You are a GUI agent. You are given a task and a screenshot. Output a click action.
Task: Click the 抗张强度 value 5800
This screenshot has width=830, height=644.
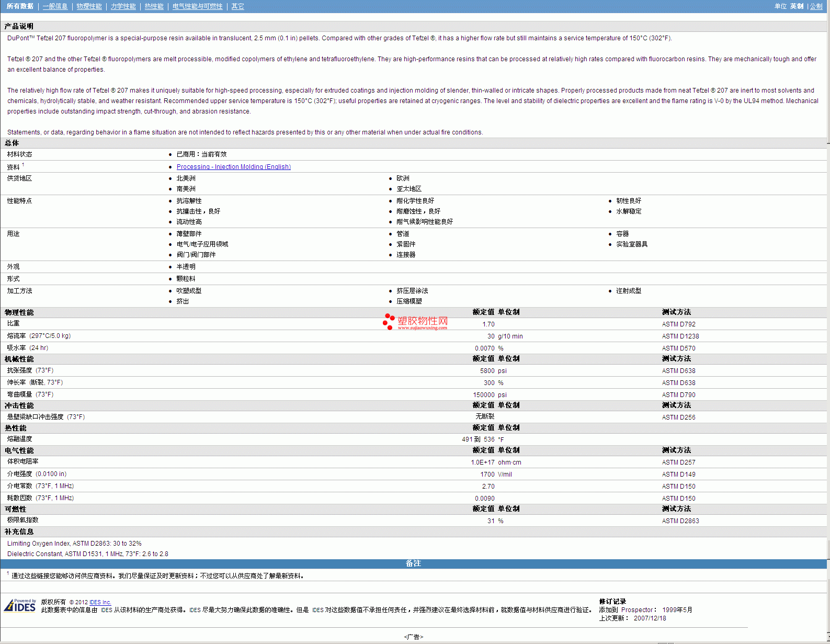pyautogui.click(x=487, y=371)
